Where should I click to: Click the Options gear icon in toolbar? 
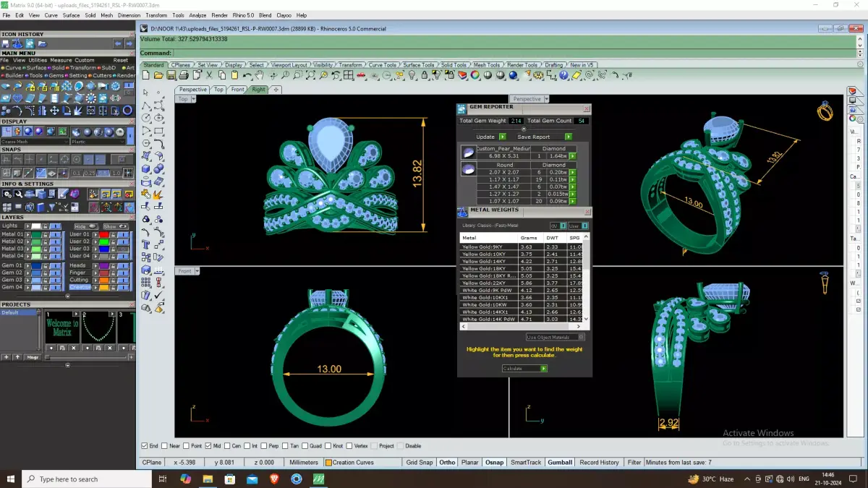pyautogui.click(x=537, y=74)
